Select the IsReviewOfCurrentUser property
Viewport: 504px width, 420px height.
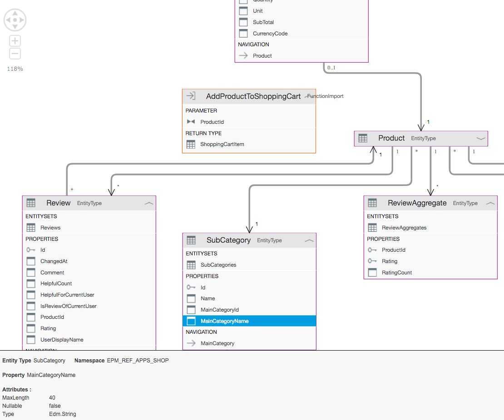[x=68, y=306]
